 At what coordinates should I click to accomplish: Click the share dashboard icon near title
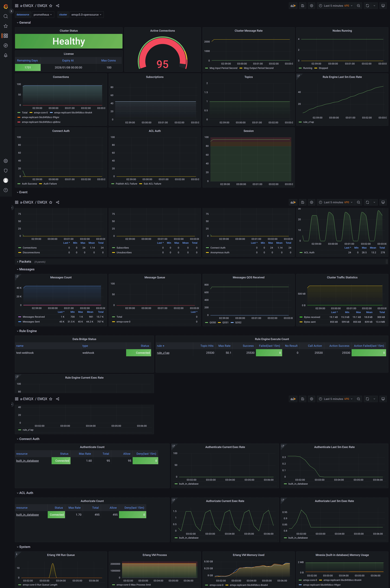click(58, 6)
